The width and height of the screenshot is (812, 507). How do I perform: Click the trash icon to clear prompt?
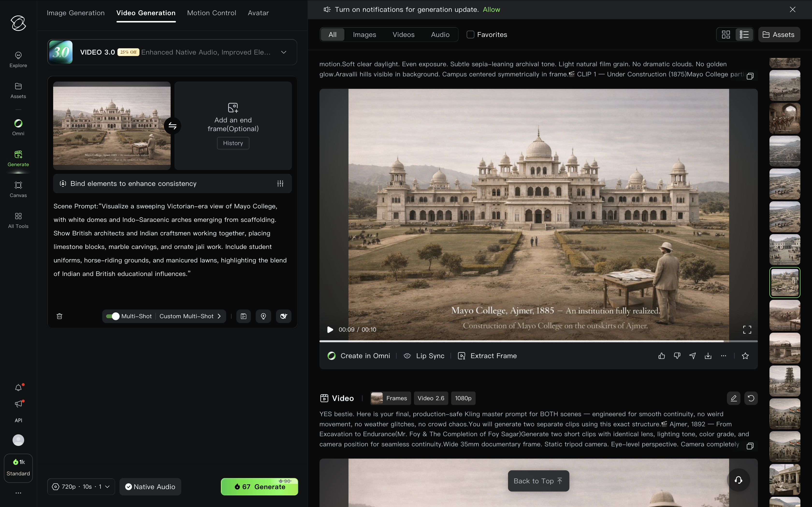(x=59, y=316)
